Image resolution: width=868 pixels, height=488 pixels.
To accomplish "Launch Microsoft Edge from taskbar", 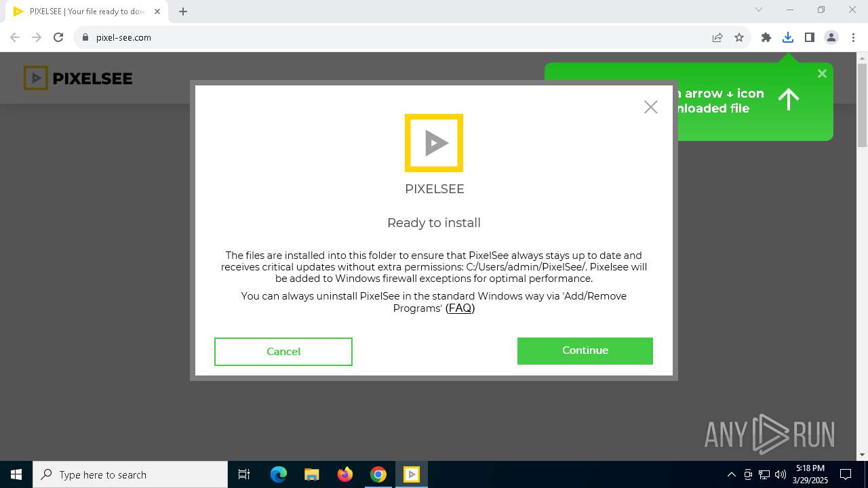I will click(x=279, y=474).
